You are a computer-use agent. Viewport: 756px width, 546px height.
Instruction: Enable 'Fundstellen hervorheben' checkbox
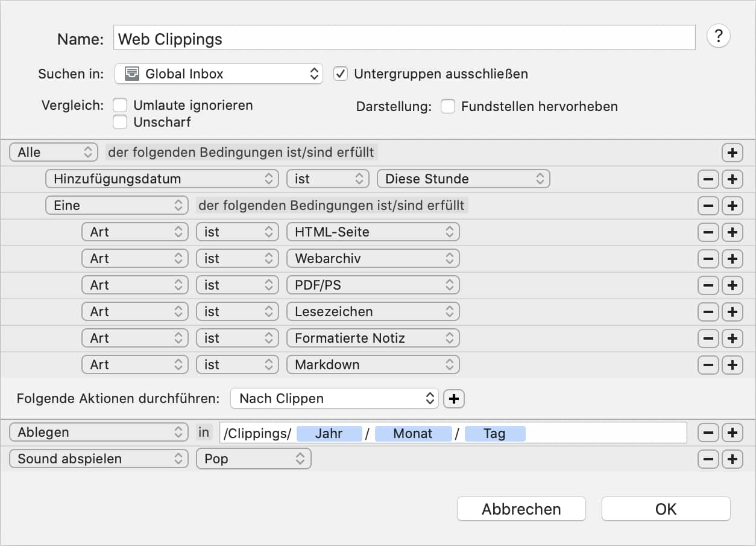click(447, 107)
